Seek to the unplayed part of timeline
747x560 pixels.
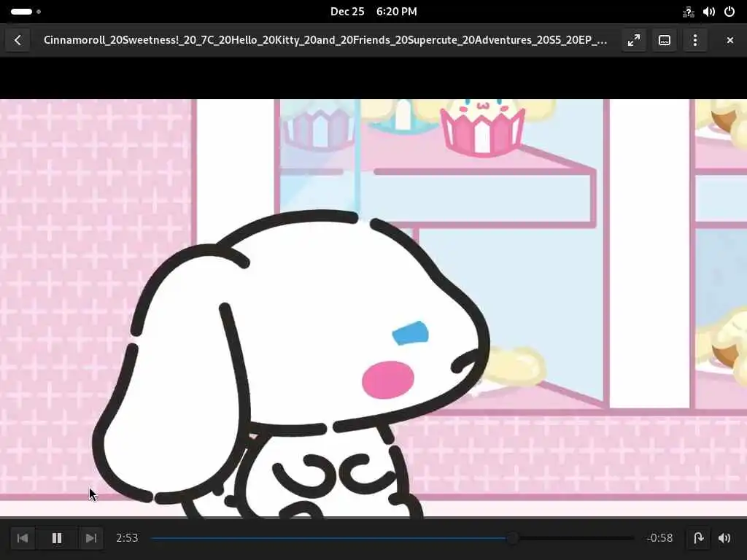point(576,538)
